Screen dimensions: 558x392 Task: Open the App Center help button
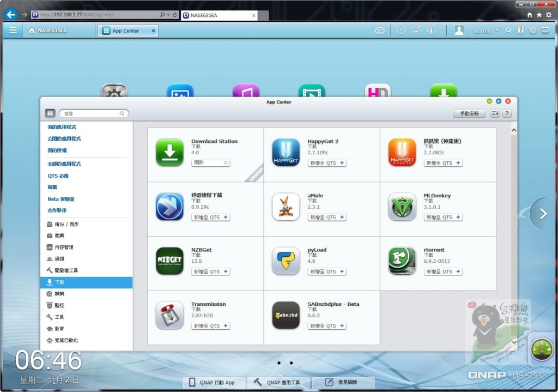[507, 113]
